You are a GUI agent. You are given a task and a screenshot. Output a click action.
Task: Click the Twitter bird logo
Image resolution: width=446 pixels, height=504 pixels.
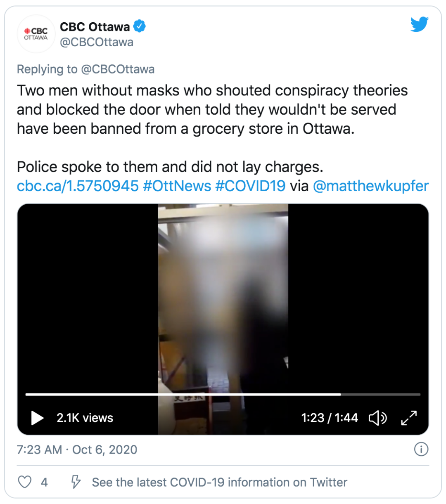pyautogui.click(x=419, y=25)
